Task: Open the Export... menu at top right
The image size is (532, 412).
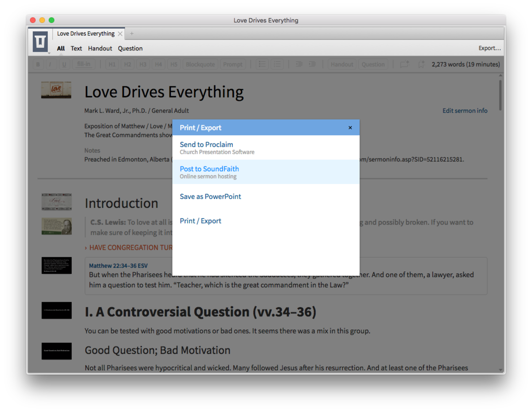Action: 489,48
